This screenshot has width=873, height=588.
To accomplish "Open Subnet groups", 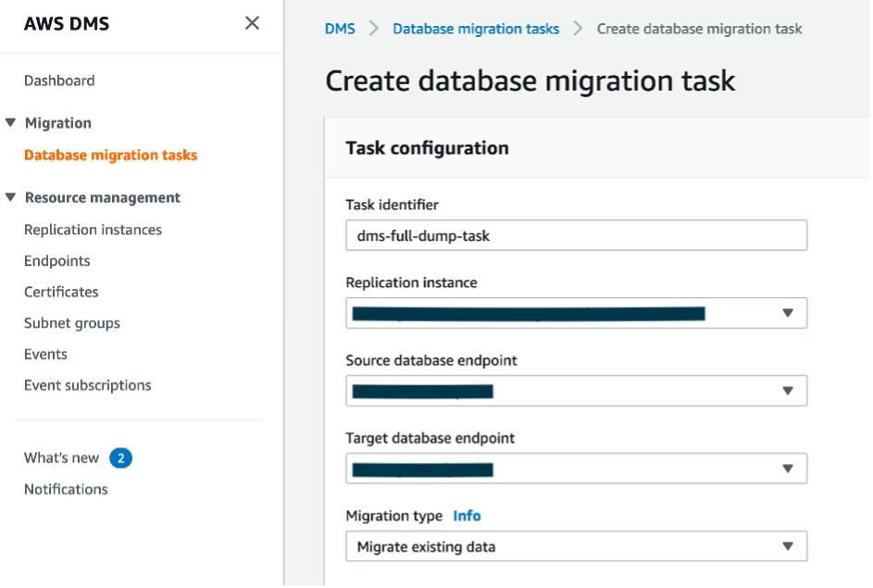I will (x=72, y=323).
